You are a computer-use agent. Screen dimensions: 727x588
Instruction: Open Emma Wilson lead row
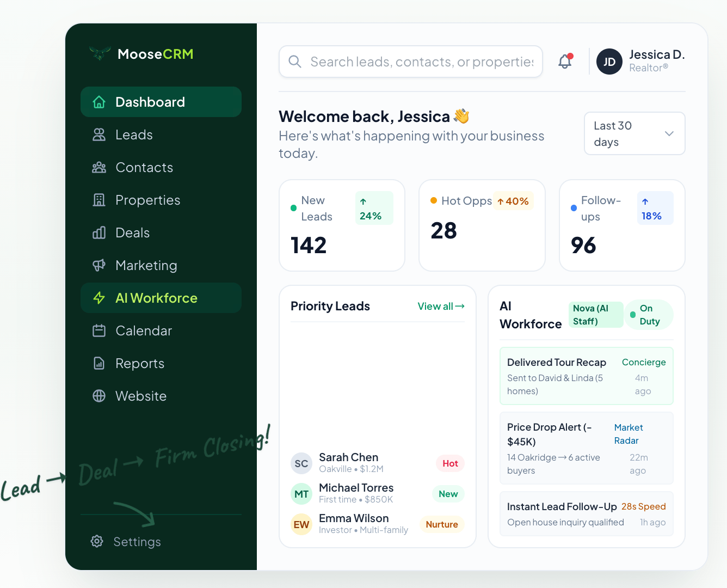pos(378,524)
